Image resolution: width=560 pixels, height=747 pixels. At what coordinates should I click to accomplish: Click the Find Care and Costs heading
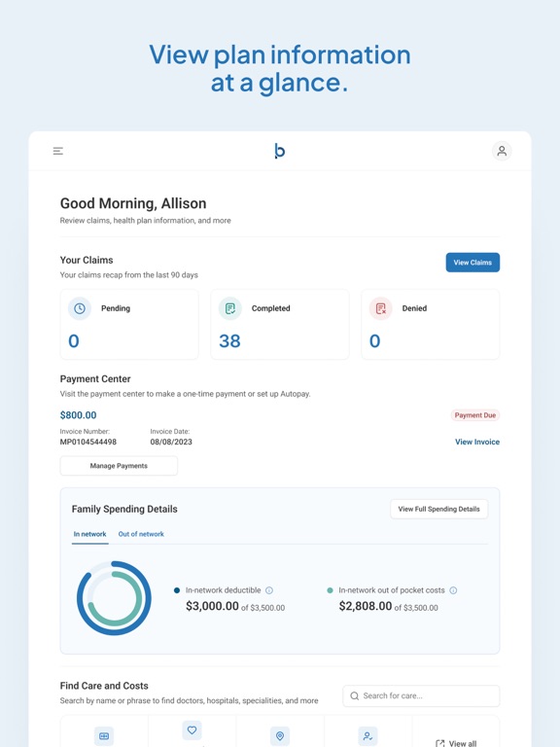point(104,686)
